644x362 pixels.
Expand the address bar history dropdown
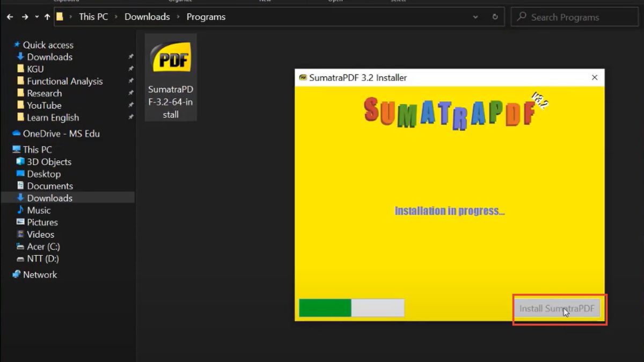(475, 17)
